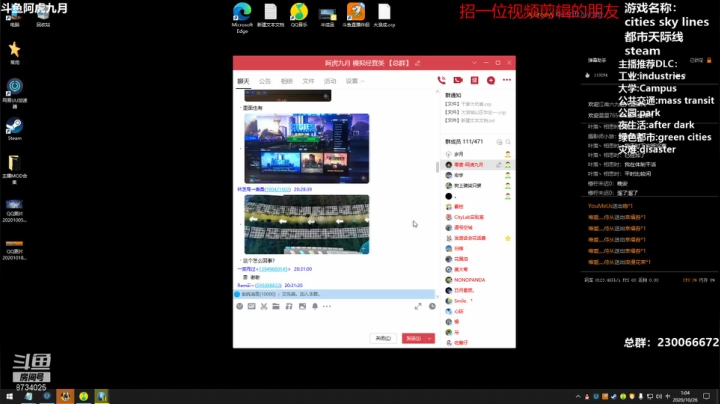Open the send file folder icon
This screenshot has width=720, height=404.
(276, 306)
